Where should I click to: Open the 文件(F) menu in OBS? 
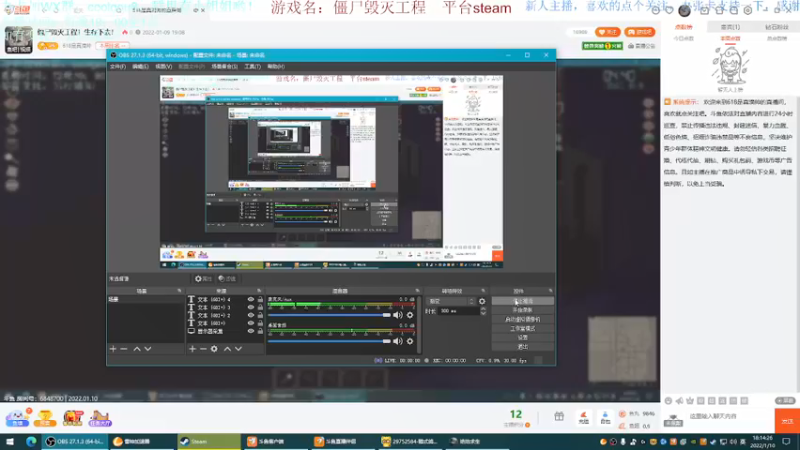click(118, 66)
